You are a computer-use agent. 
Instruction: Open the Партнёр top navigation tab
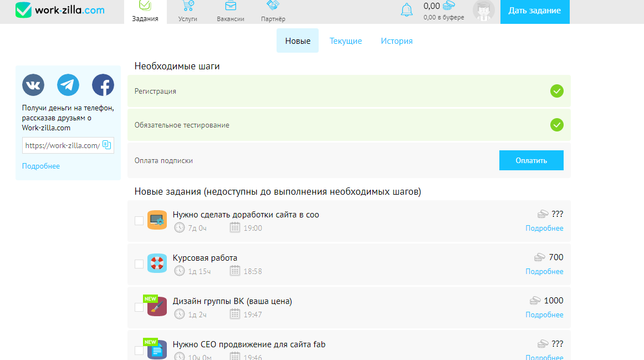click(273, 12)
